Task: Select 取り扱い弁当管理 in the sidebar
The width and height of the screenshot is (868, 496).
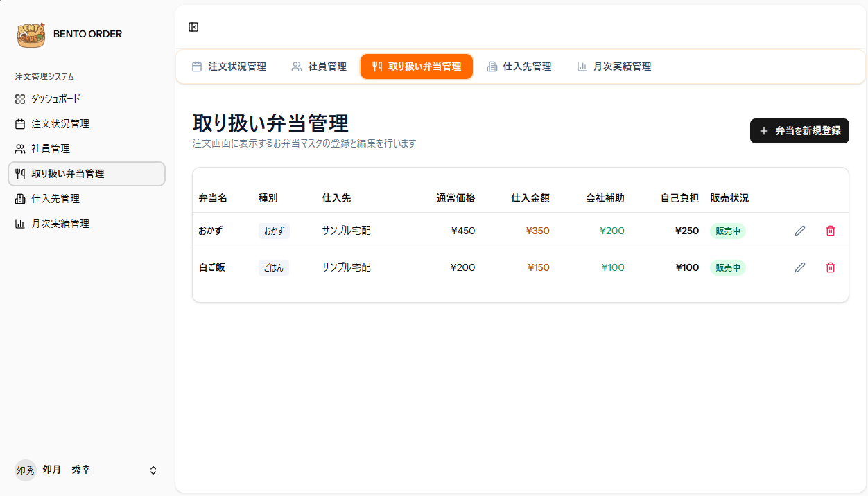Action: 87,174
